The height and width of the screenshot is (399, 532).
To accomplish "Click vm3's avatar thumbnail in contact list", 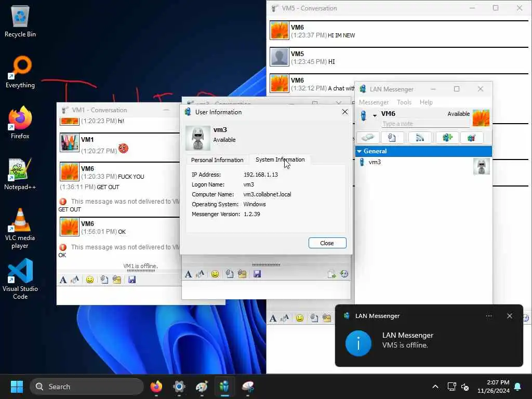I will [481, 166].
